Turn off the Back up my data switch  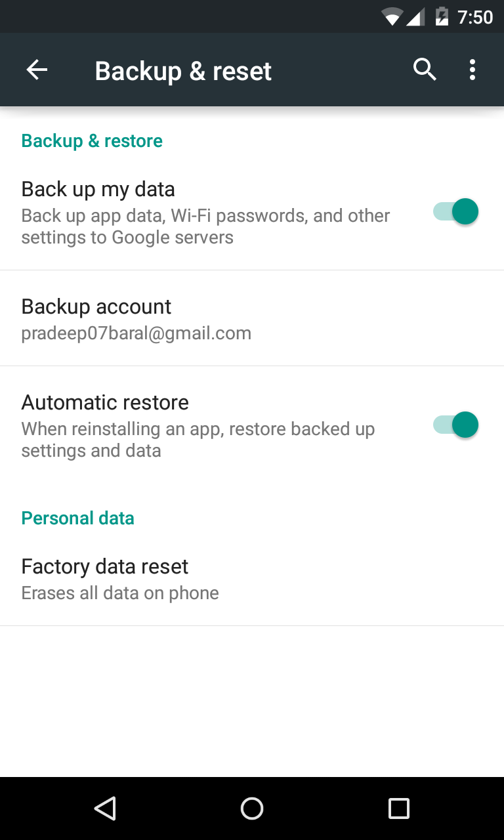[455, 211]
